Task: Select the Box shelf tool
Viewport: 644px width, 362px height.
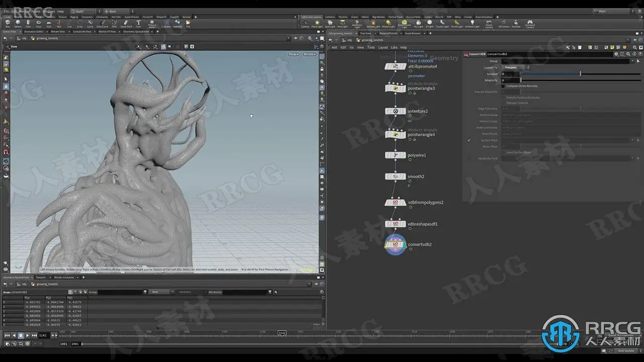Action: tap(8, 23)
